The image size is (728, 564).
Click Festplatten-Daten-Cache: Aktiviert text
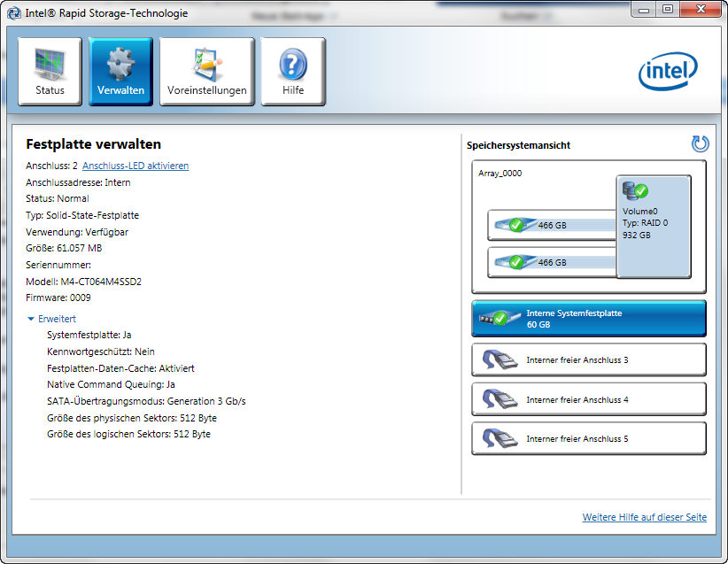click(120, 368)
